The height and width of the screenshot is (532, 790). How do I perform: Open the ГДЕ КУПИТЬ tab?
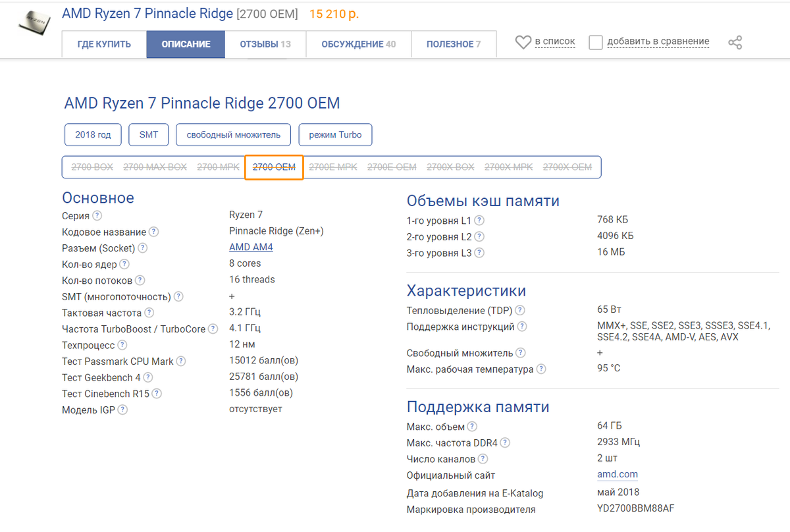(104, 44)
